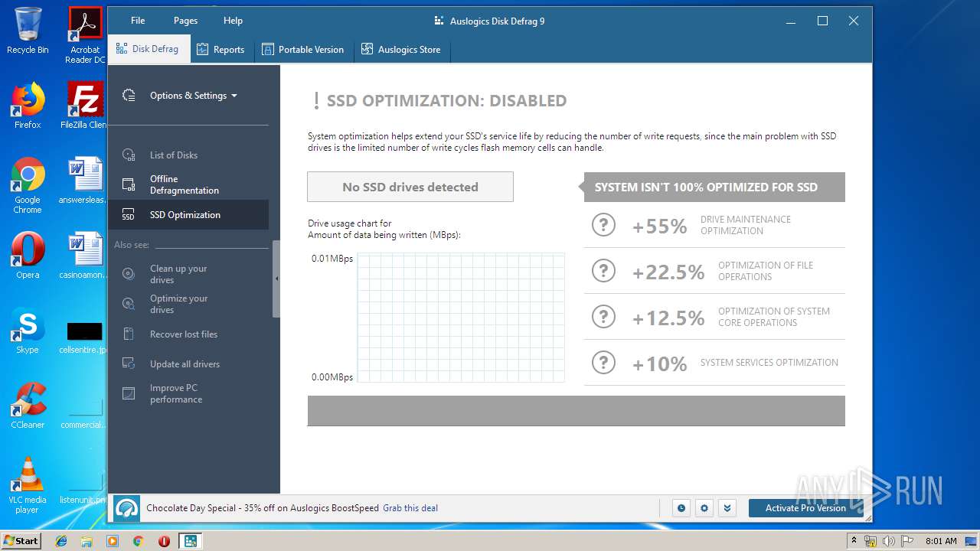Collapse the sidebar with the arrow handle
Image resolution: width=980 pixels, height=551 pixels.
click(x=276, y=279)
